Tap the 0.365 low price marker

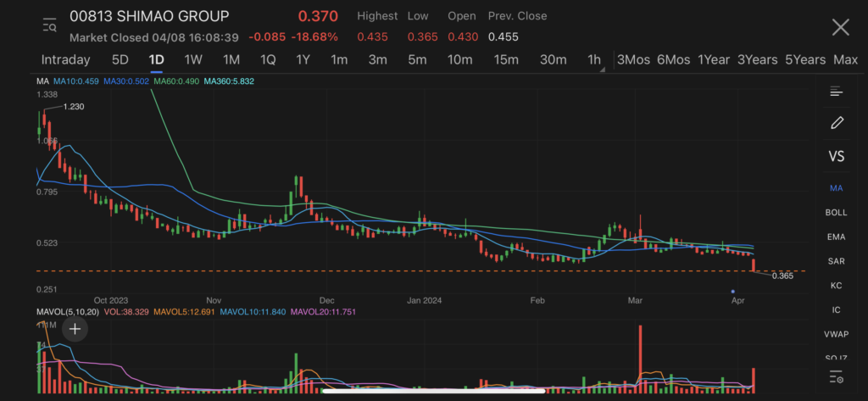[782, 276]
